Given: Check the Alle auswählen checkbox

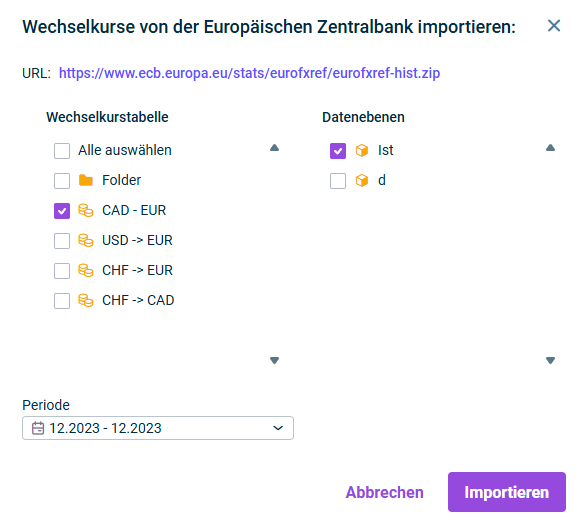Looking at the screenshot, I should click(x=62, y=151).
